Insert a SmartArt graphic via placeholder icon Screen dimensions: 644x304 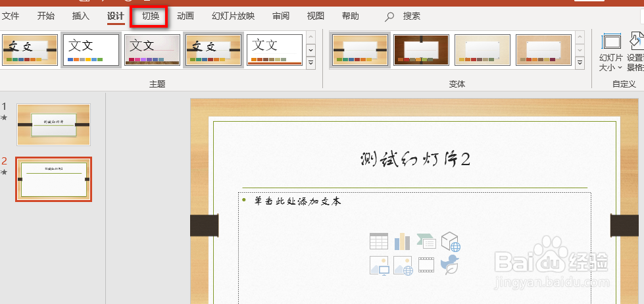click(426, 241)
